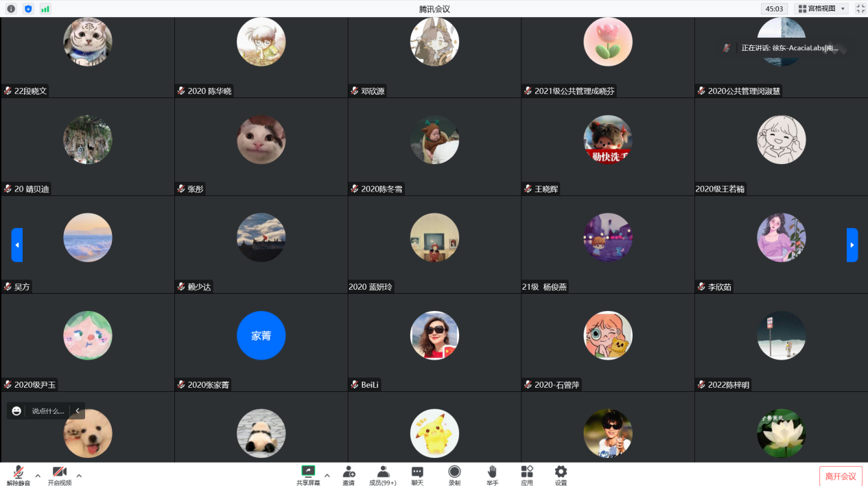Expand audio options arrow beside 解除静音
This screenshot has width=868, height=486.
click(x=38, y=475)
